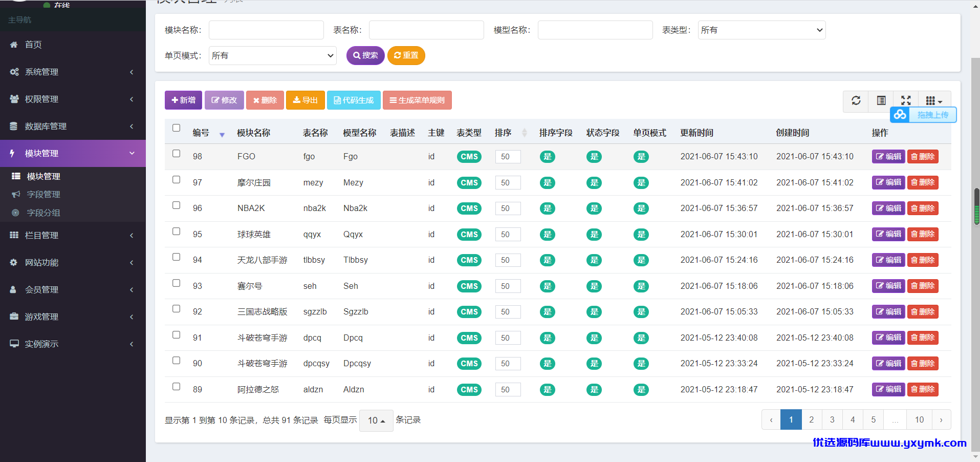
Task: Click the refresh table icon
Action: coord(856,101)
